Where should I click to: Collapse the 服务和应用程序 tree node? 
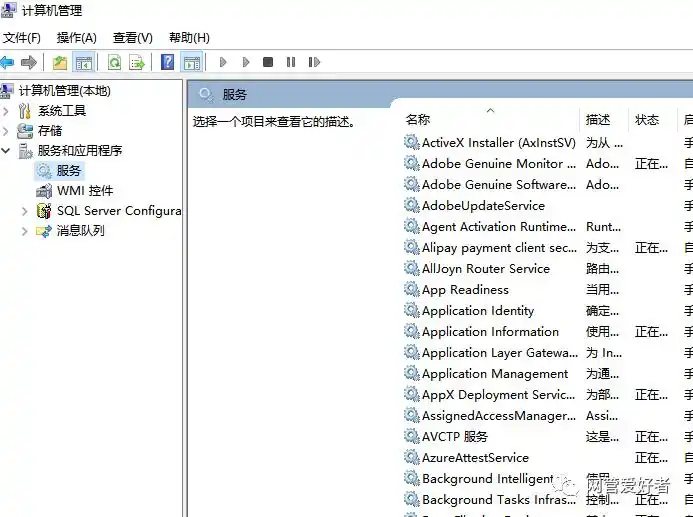[6, 151]
